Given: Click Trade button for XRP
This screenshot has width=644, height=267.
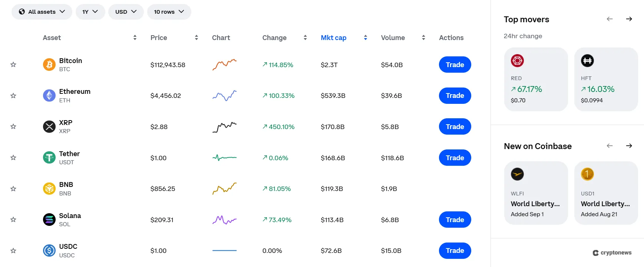Looking at the screenshot, I should (x=455, y=126).
